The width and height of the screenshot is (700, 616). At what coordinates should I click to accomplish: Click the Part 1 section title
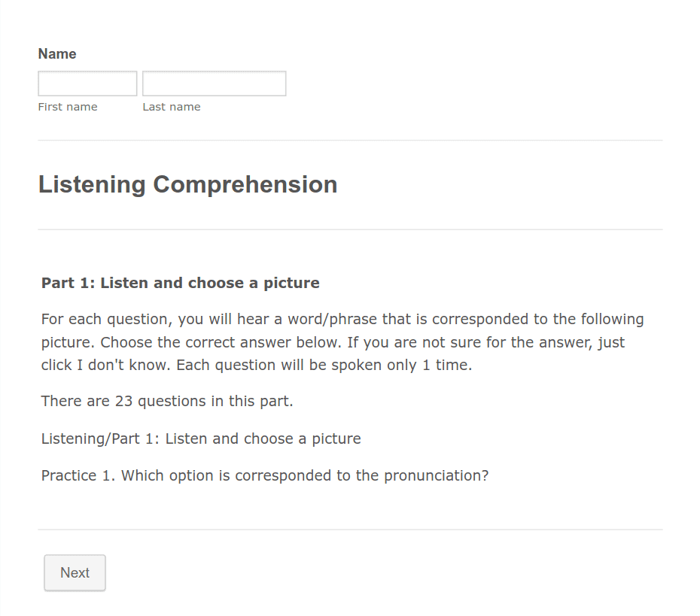[180, 283]
